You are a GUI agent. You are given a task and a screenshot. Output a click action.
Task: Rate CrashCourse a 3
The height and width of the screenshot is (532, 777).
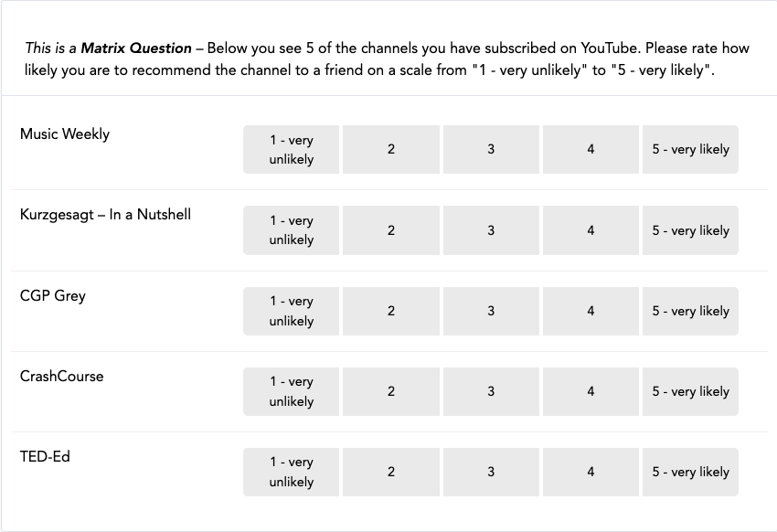(x=491, y=391)
